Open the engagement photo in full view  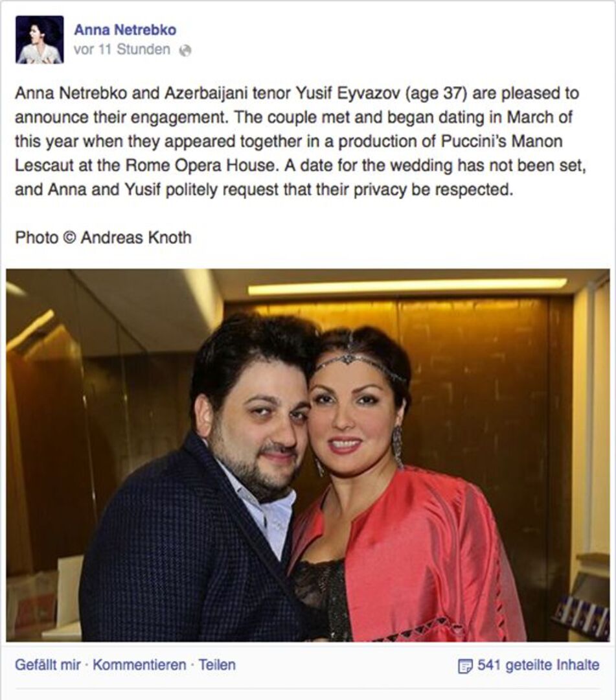(308, 455)
